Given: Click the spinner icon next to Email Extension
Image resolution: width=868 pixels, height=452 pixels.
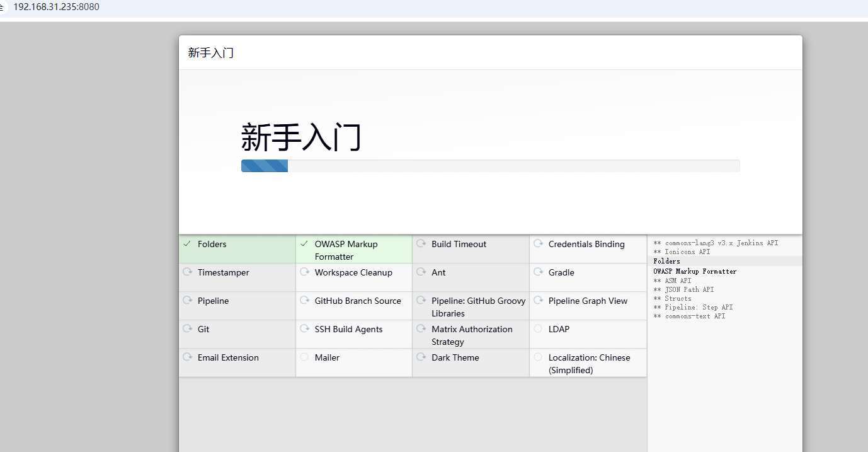Looking at the screenshot, I should pos(187,357).
